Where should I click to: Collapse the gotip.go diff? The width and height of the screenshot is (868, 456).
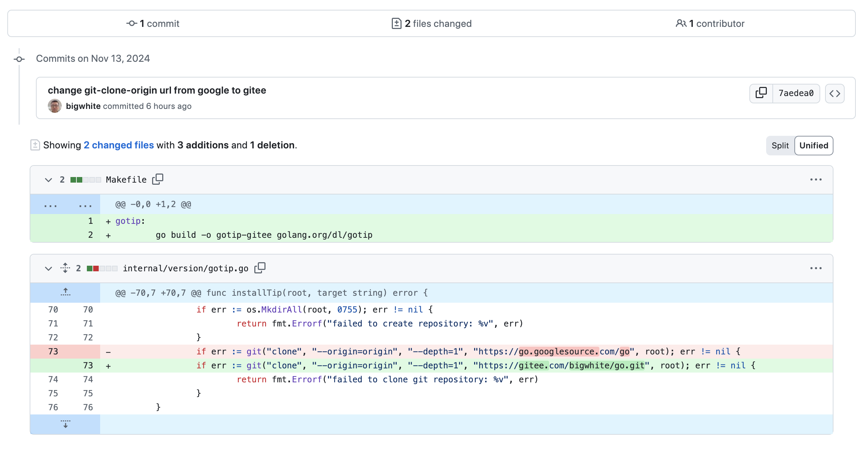(x=48, y=269)
